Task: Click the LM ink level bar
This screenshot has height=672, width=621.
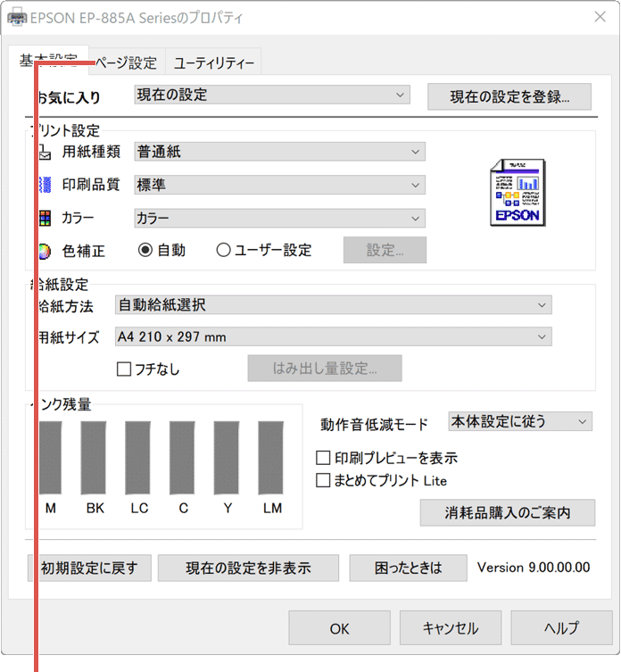Action: pos(271,458)
